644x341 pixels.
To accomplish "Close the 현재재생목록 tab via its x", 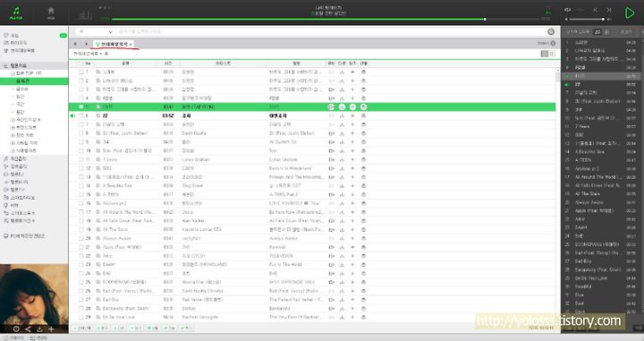I will 131,44.
